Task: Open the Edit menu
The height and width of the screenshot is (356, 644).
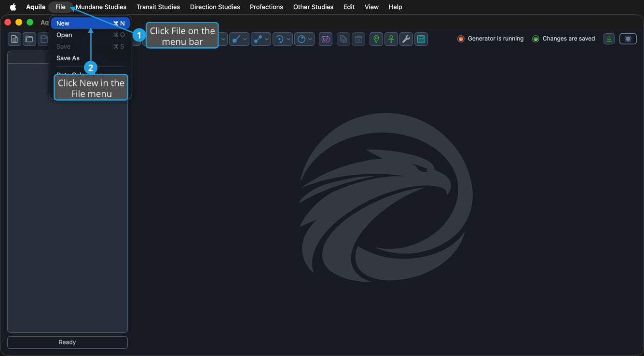Action: point(349,7)
